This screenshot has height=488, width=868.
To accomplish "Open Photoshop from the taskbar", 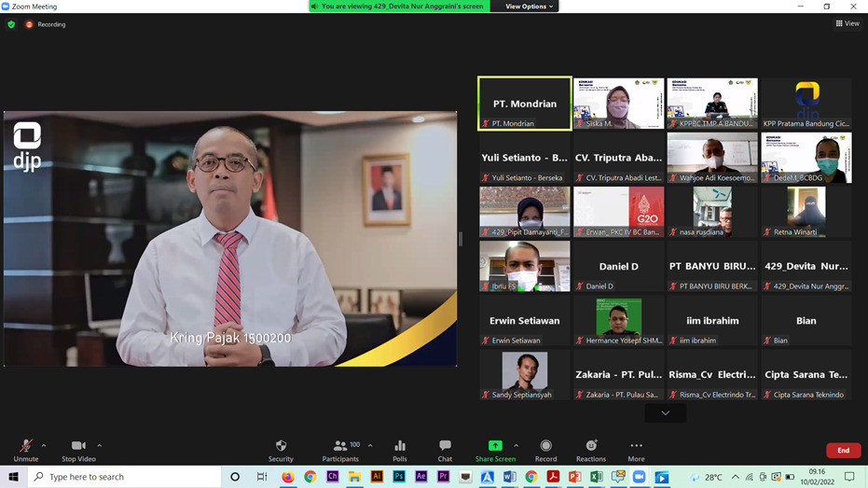I will click(399, 477).
